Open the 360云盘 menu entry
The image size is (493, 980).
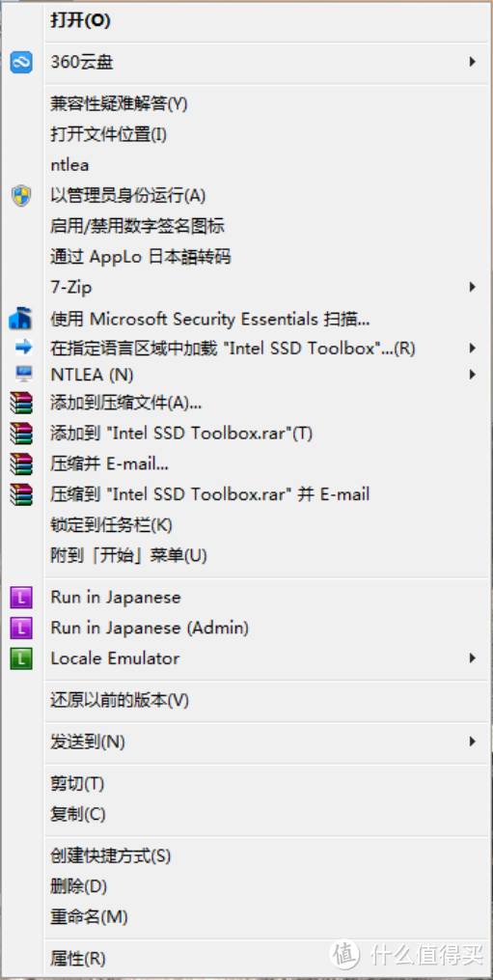click(82, 62)
